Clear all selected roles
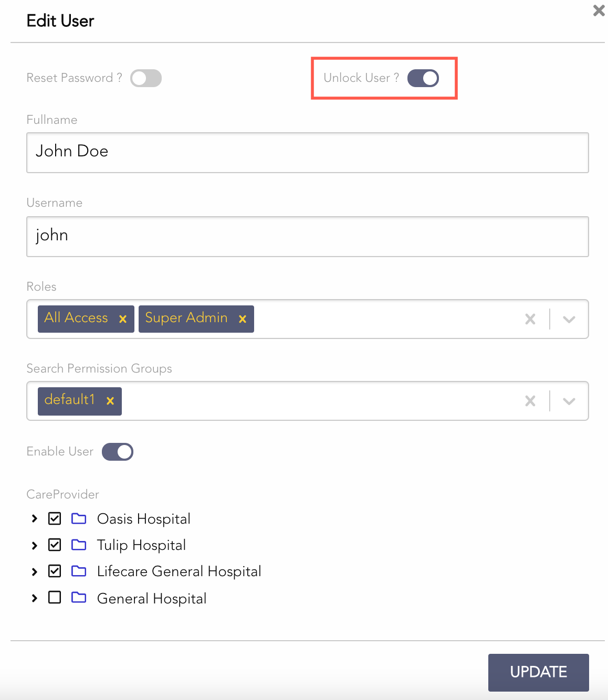Screen dimensions: 608x700 (x=530, y=319)
